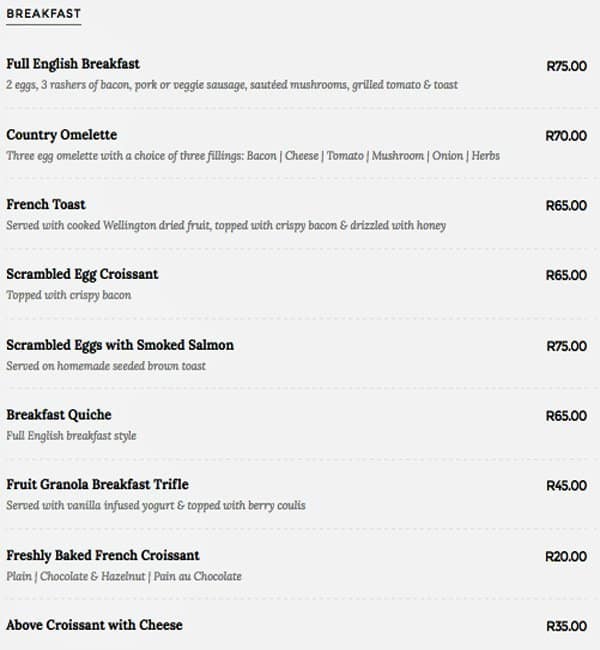Click the omelette fillings description text
The image size is (600, 650).
point(253,156)
